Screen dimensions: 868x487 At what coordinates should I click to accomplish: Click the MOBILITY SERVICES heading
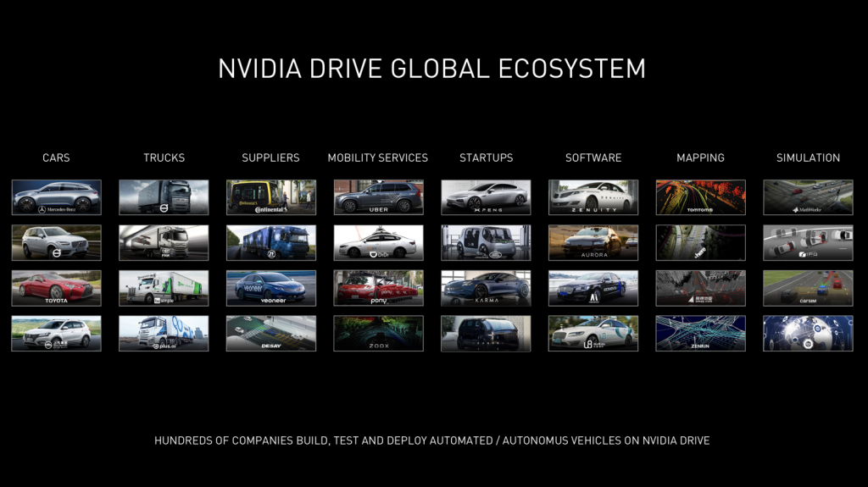click(377, 158)
